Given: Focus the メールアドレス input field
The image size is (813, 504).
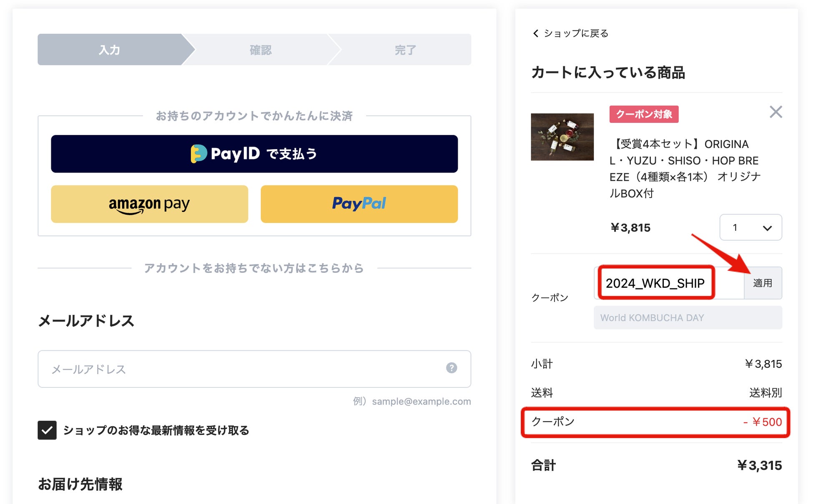Looking at the screenshot, I should 242,369.
